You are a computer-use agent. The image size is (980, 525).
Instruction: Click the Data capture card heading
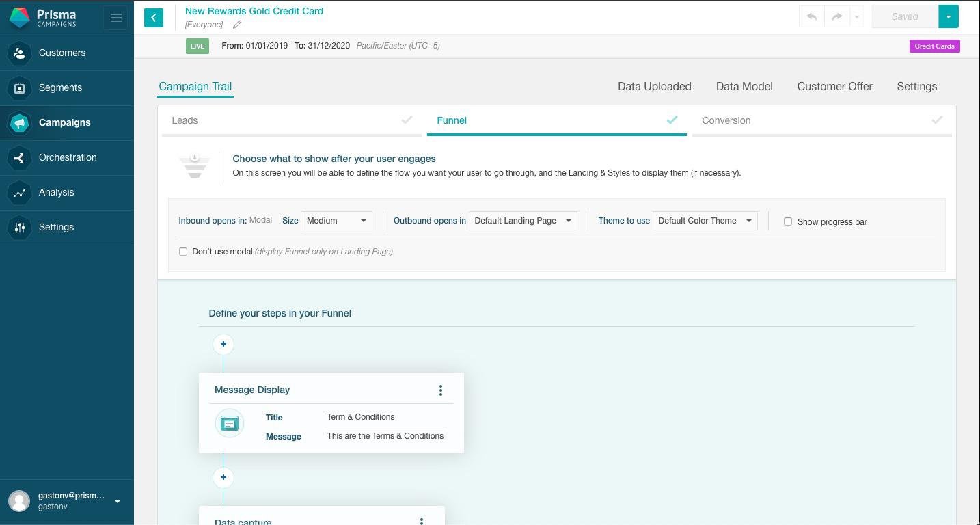[243, 522]
